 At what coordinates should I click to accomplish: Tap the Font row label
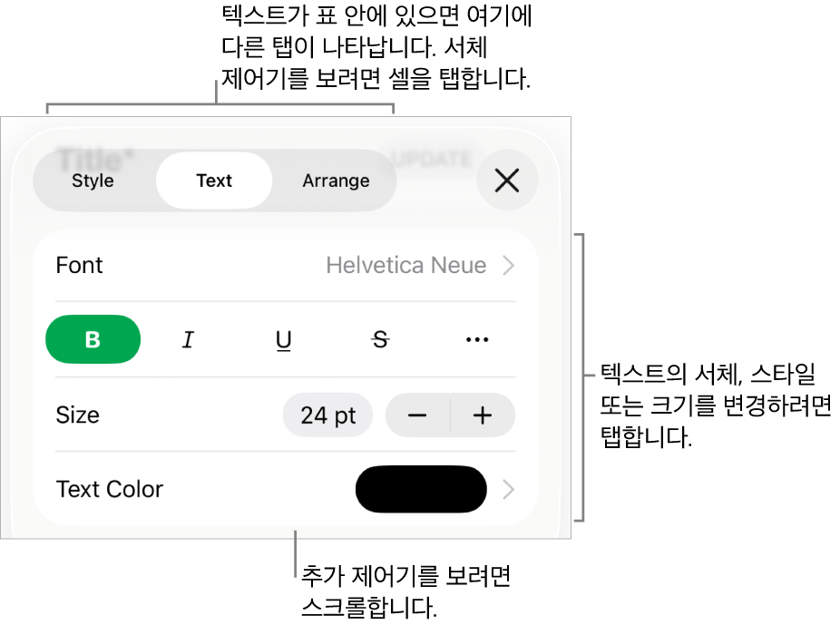pyautogui.click(x=79, y=265)
